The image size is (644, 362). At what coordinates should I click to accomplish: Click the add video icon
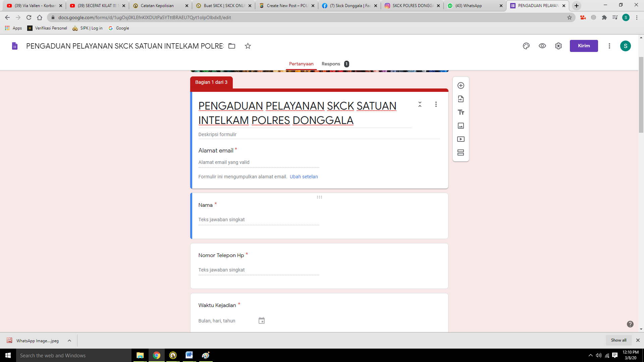click(461, 139)
